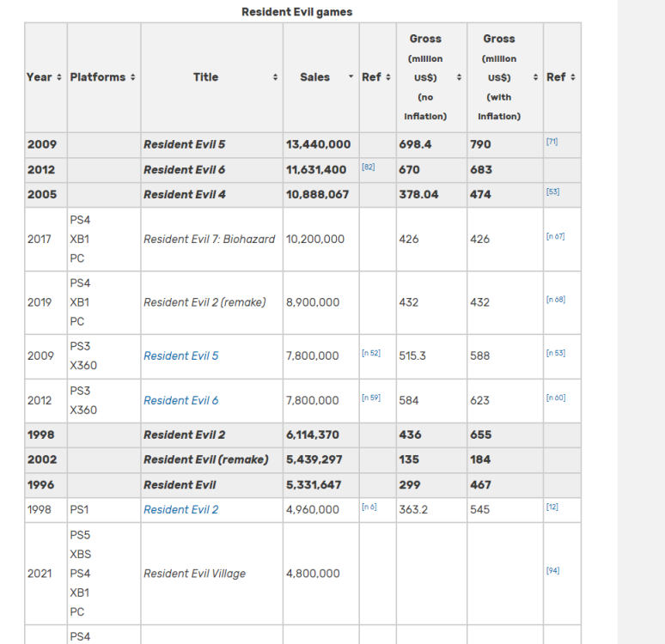Sort by Gross no inflation arrows
Screen dimensions: 665x644
[459, 77]
